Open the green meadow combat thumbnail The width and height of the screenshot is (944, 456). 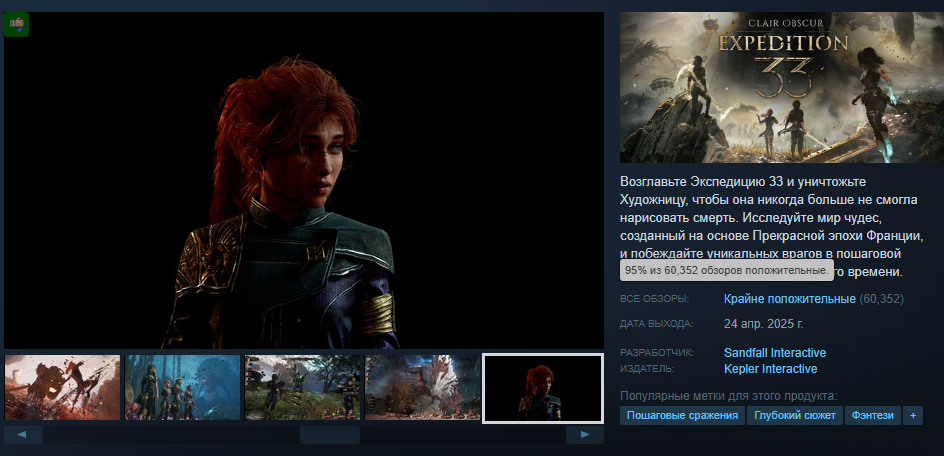[302, 387]
